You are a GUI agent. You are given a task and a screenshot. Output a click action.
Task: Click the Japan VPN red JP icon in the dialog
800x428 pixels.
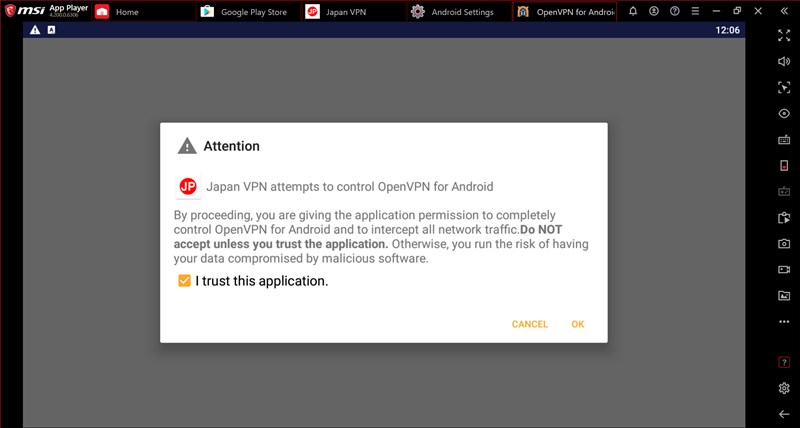[x=188, y=187]
